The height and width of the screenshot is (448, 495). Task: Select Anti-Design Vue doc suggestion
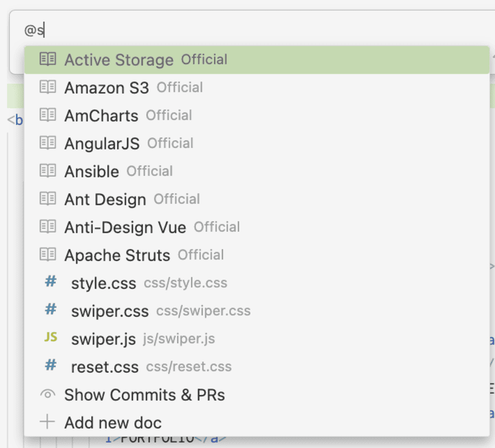pyautogui.click(x=257, y=227)
